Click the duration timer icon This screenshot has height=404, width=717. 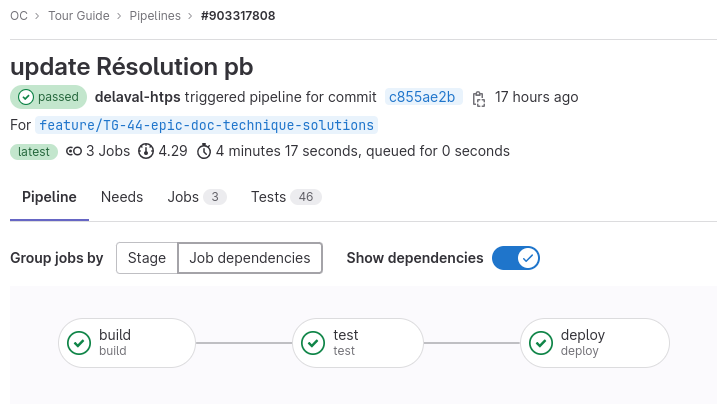click(x=204, y=151)
